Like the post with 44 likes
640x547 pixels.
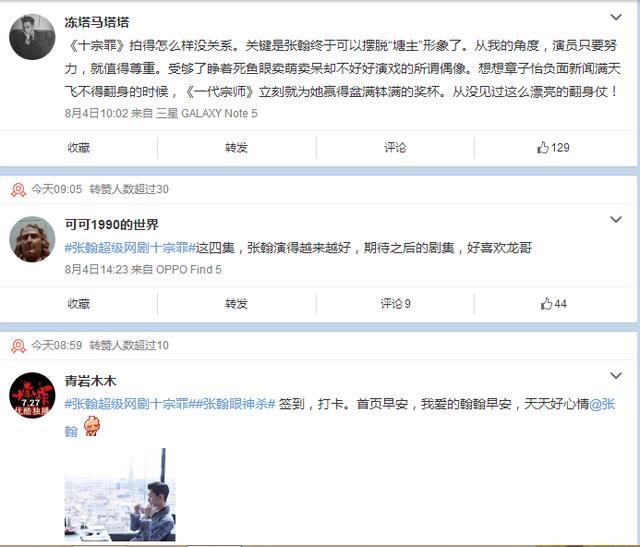tap(553, 304)
